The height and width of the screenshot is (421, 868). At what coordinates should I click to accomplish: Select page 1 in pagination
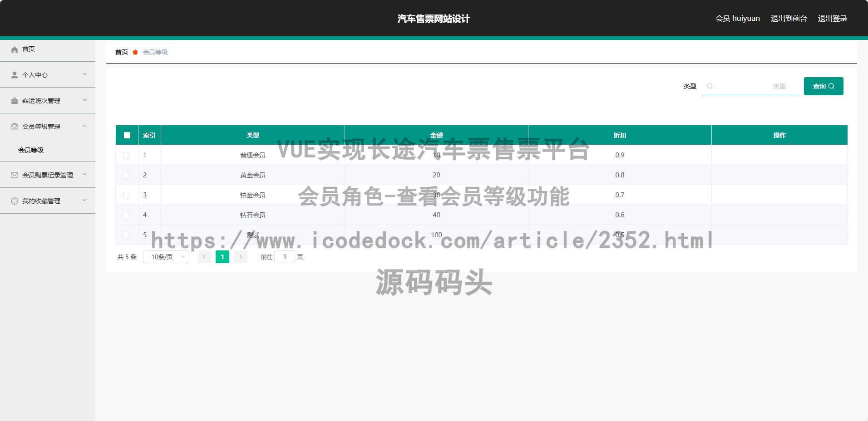[222, 257]
